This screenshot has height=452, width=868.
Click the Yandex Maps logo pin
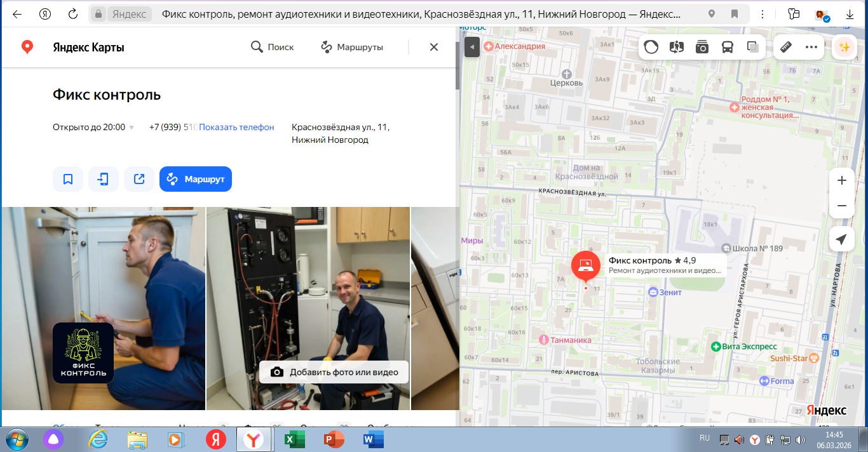coord(27,47)
